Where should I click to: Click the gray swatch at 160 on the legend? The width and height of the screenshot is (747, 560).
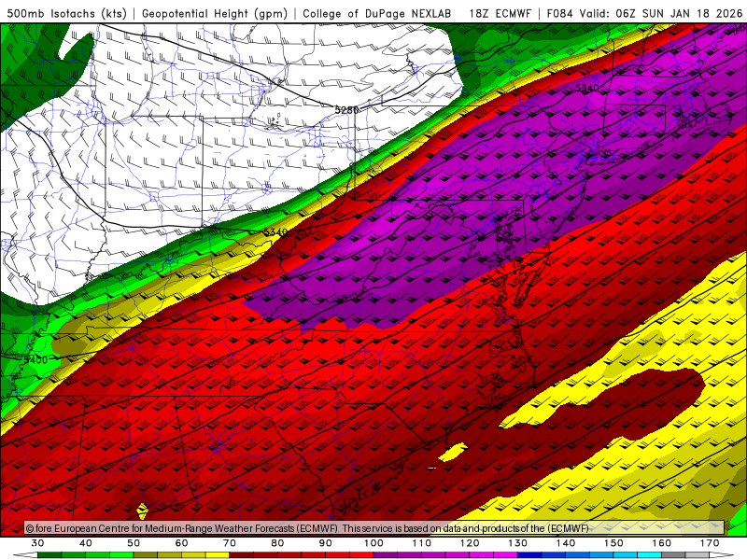click(x=673, y=555)
